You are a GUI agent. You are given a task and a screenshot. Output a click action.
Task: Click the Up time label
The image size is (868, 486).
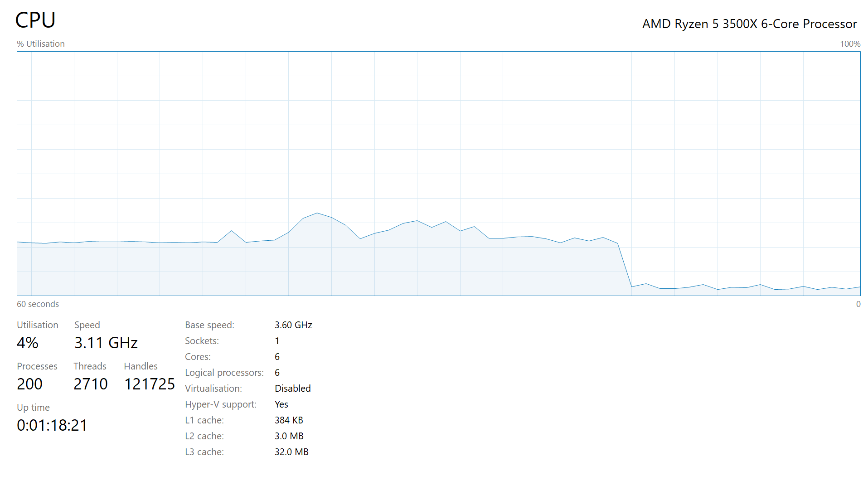(33, 407)
